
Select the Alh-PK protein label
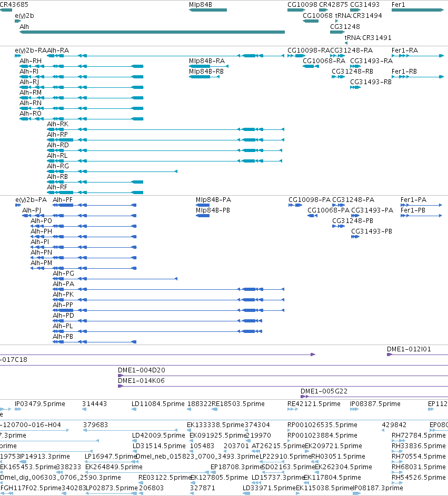(x=63, y=295)
